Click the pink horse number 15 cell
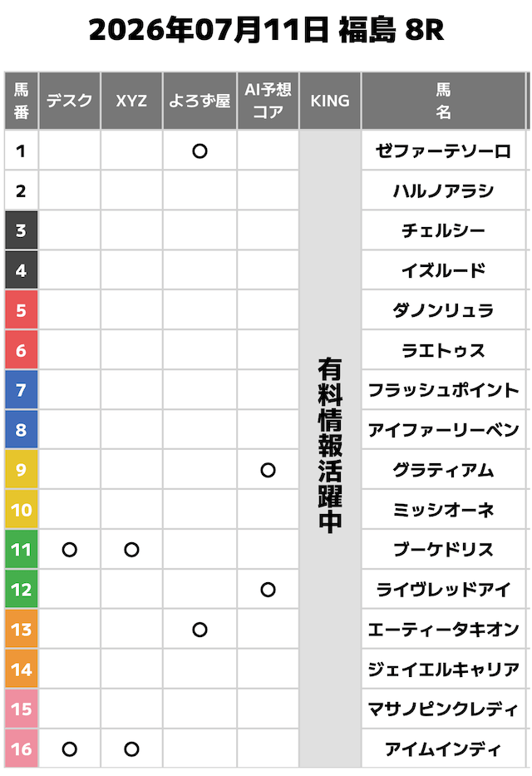 [x=22, y=709]
